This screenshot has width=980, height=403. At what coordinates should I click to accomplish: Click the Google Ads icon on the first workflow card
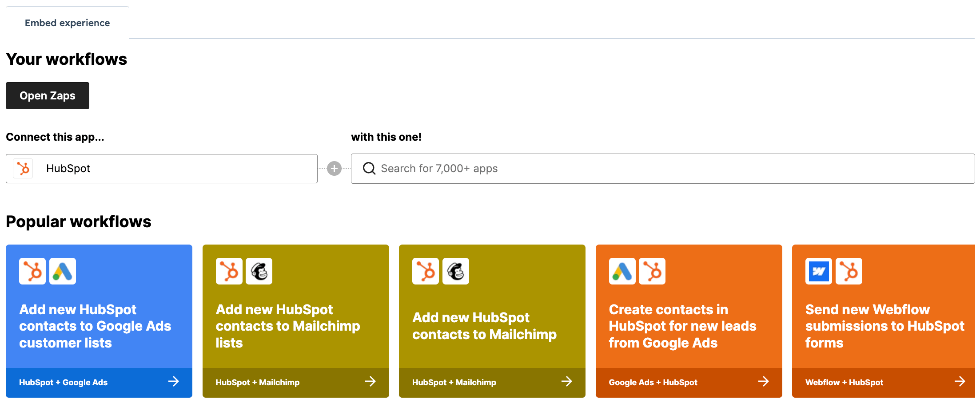click(x=62, y=271)
